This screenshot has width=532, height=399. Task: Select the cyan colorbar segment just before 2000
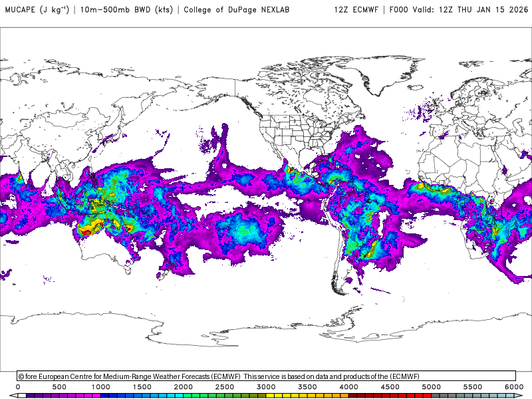[x=179, y=395]
